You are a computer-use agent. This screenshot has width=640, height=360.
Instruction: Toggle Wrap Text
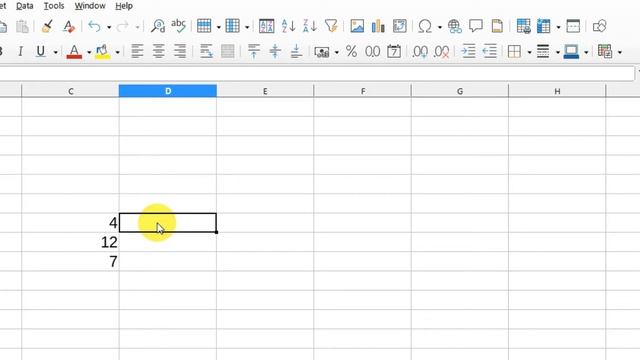pos(206,51)
